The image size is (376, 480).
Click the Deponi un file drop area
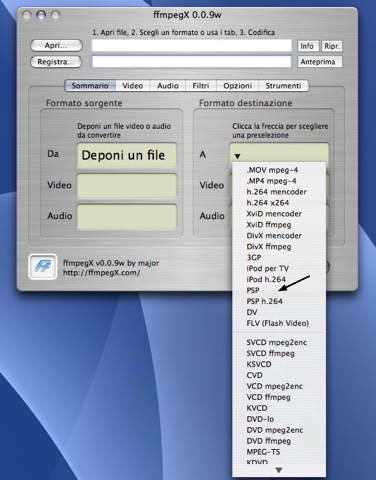pos(127,155)
